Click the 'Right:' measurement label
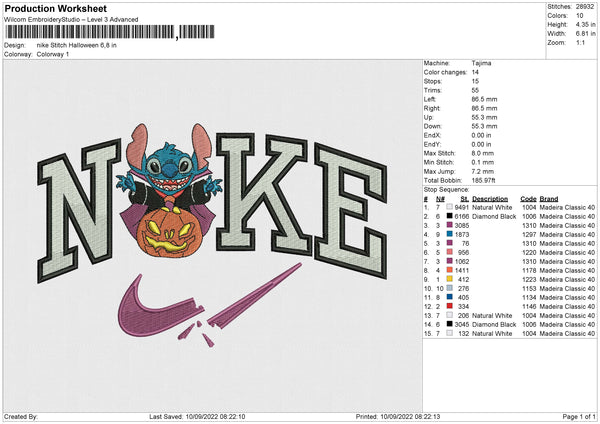 pos(432,108)
